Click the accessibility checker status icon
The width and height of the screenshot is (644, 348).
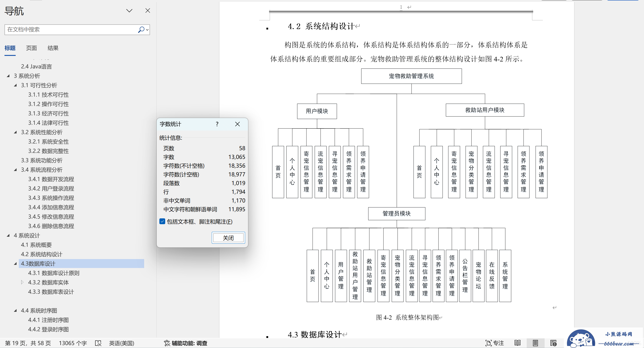point(167,343)
